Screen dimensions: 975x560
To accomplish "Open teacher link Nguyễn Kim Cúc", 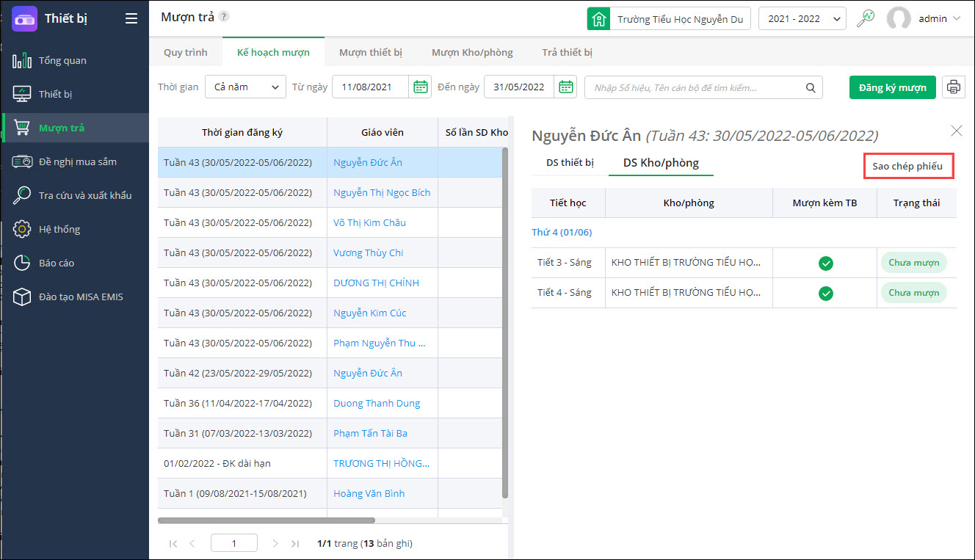I will pos(370,313).
